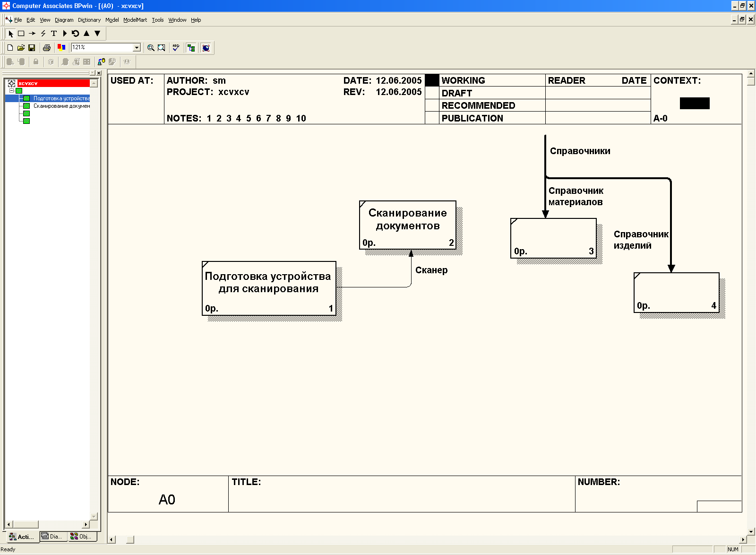Open the Diagram menu
This screenshot has width=756, height=555.
coord(64,20)
